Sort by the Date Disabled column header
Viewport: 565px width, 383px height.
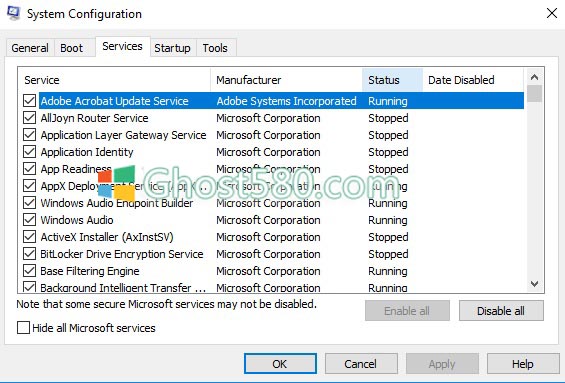click(473, 80)
